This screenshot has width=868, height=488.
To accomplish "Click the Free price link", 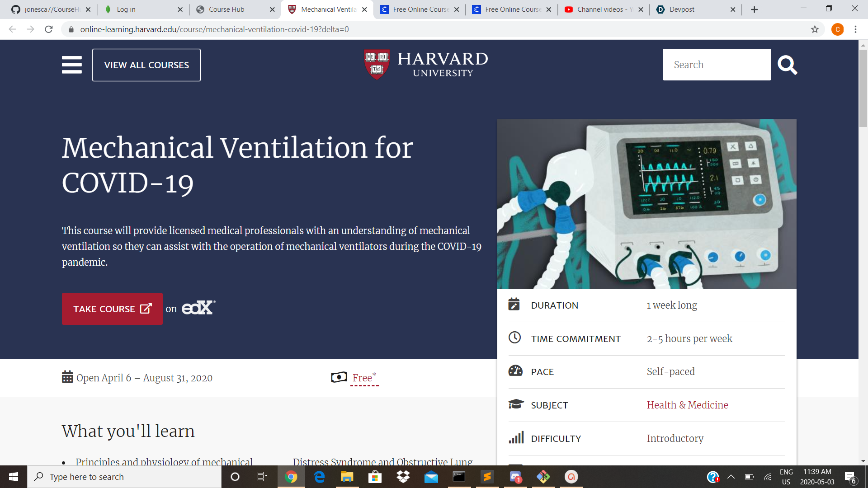I will 363,378.
